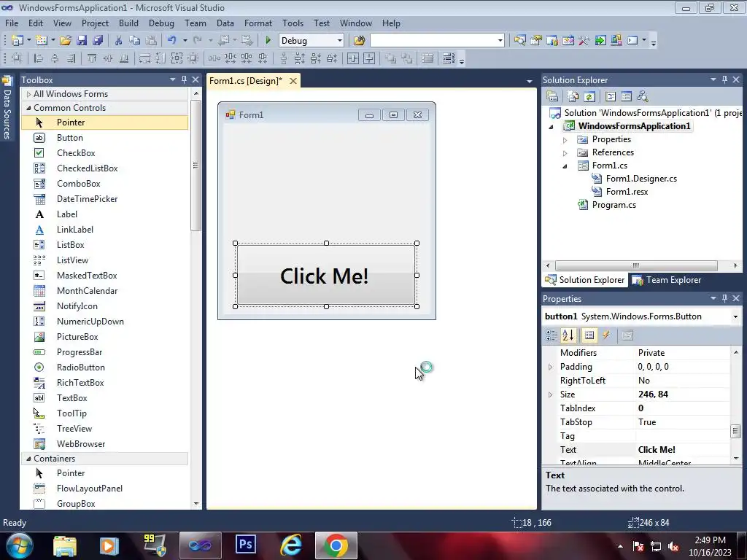Click the Find in Files icon
Image resolution: width=747 pixels, height=560 pixels.
click(x=359, y=41)
